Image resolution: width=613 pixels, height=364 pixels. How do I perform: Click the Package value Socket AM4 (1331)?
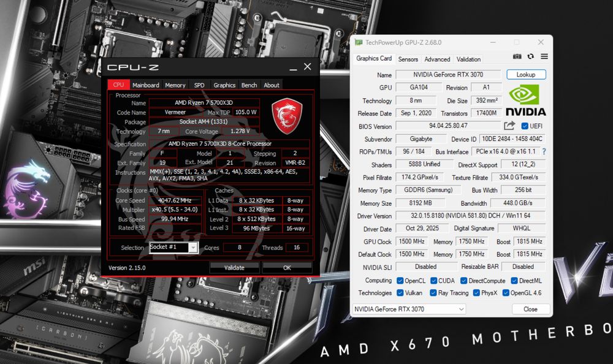point(204,121)
